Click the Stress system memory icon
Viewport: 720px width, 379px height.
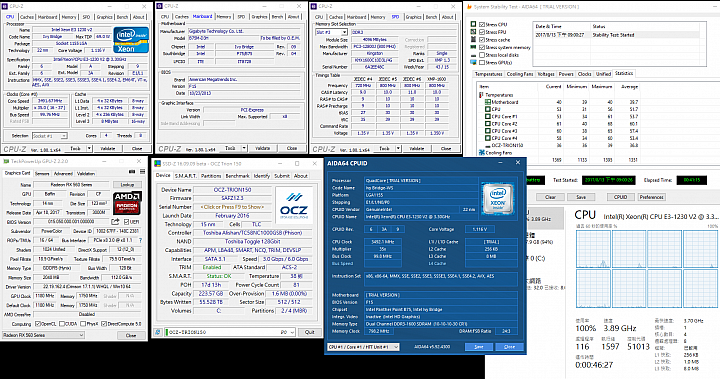(473, 47)
